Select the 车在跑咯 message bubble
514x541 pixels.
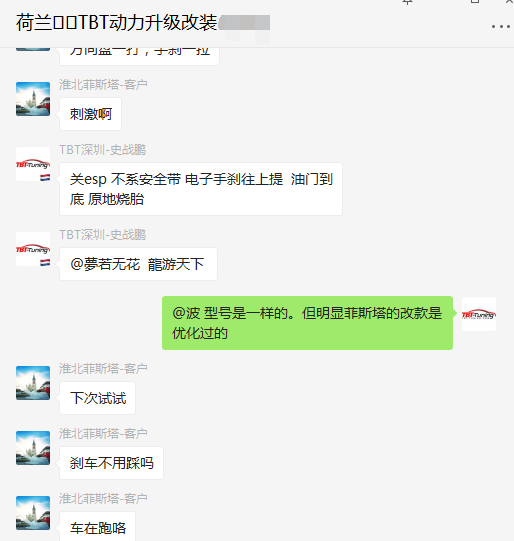pyautogui.click(x=97, y=527)
